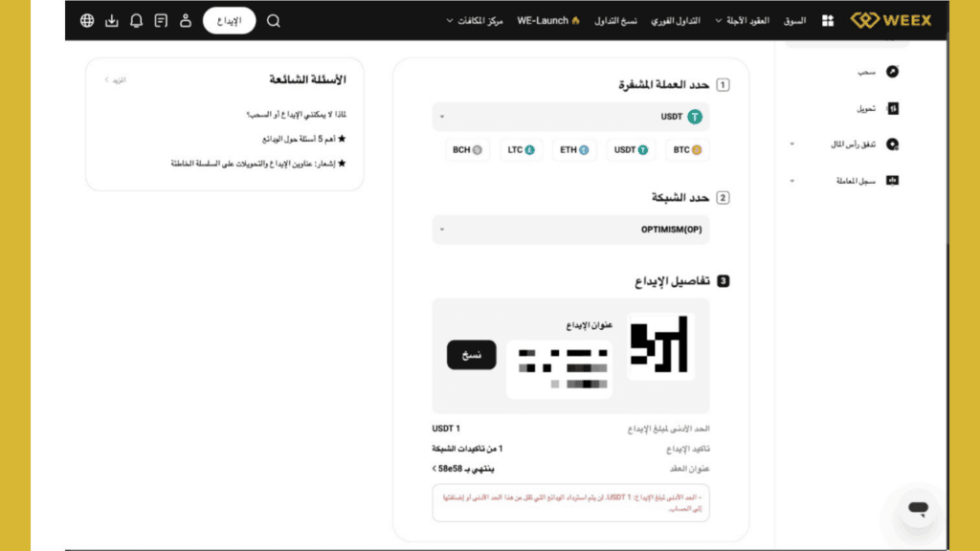Expand the rewards center menu
The image size is (980, 551).
tap(475, 21)
